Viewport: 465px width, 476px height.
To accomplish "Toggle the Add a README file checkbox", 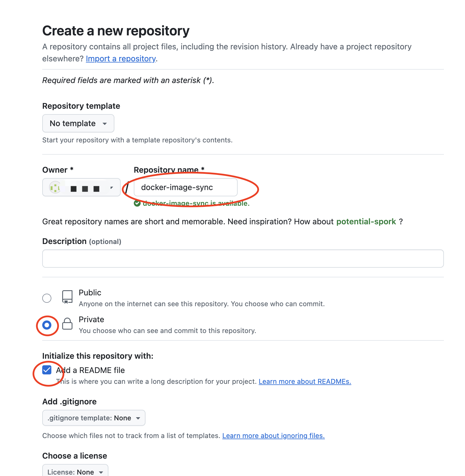I will [47, 370].
